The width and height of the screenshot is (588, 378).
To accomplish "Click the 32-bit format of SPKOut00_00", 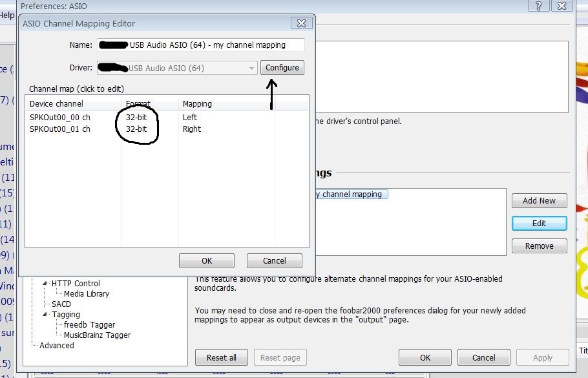I will [x=136, y=118].
